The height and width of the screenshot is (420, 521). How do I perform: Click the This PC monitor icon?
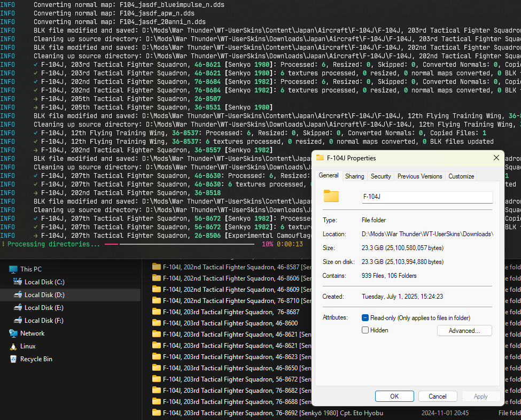(x=13, y=269)
